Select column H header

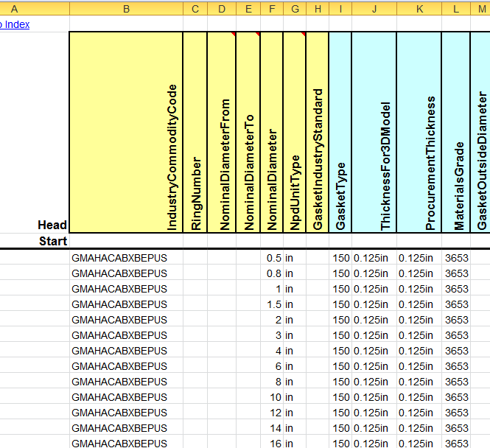point(318,9)
